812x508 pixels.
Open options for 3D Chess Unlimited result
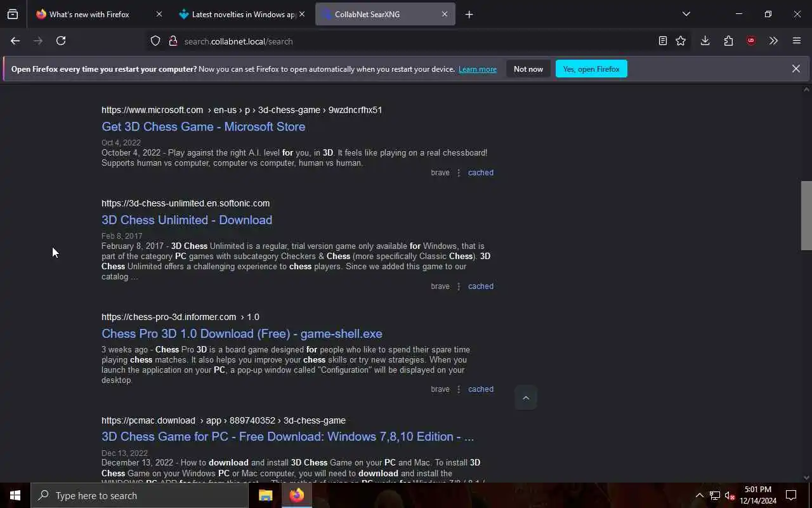[459, 286]
